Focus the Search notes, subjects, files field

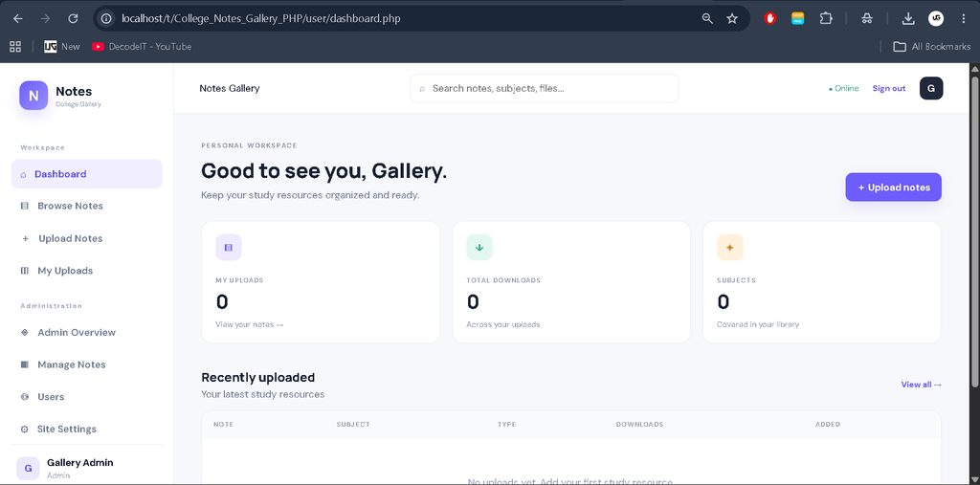click(x=544, y=89)
